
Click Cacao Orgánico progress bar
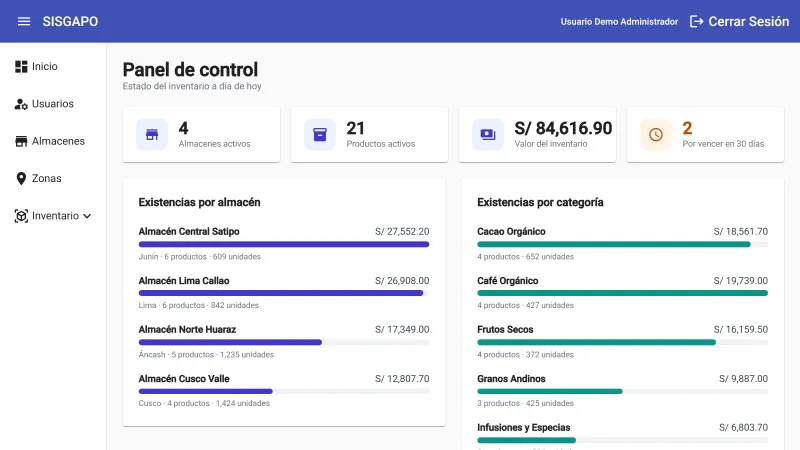[622, 244]
